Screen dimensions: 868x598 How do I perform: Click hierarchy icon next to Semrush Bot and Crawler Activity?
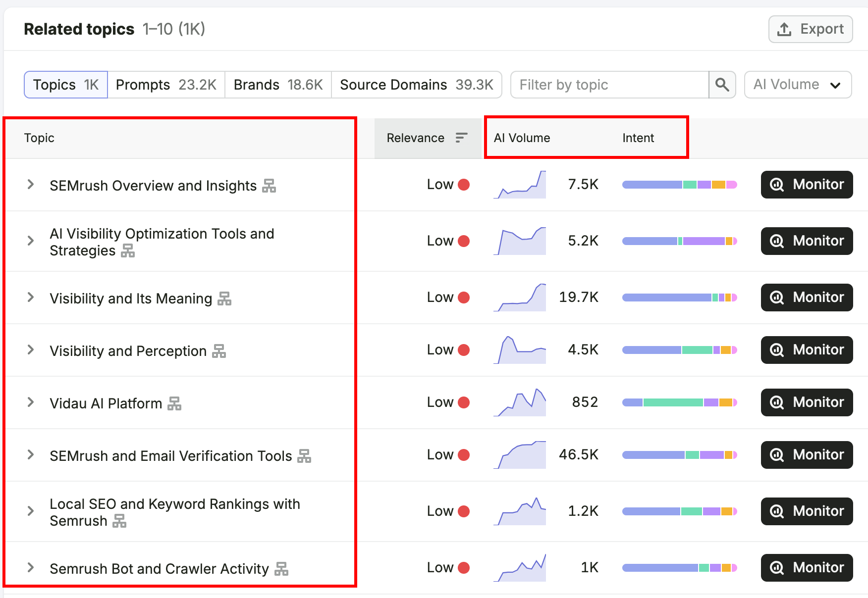click(x=281, y=569)
